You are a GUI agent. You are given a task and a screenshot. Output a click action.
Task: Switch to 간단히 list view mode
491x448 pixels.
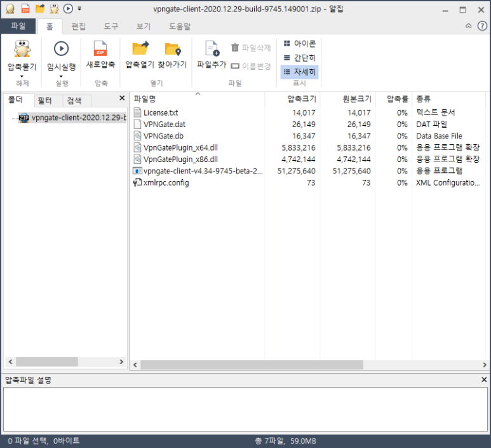tap(300, 58)
